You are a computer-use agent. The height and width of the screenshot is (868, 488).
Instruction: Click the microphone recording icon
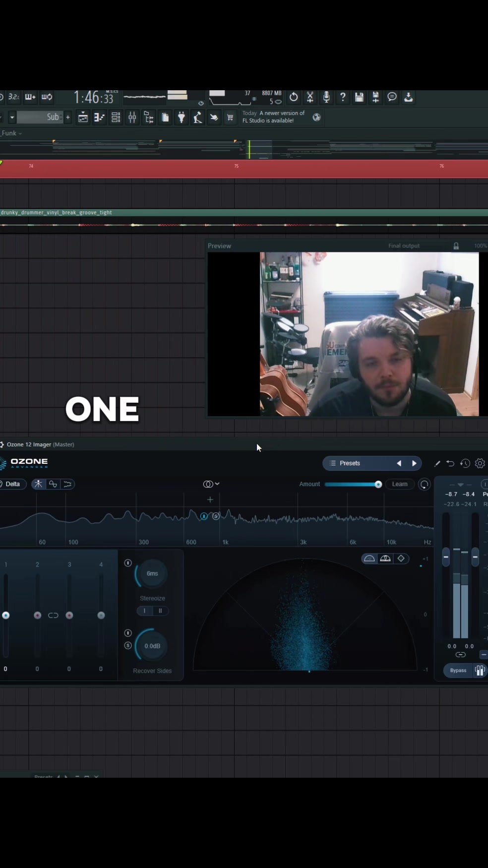[x=326, y=97]
